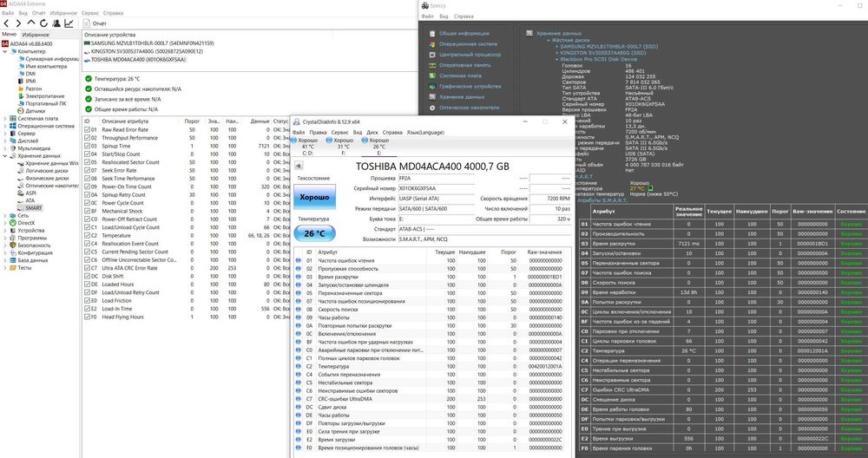Toggle checkbox for F0 Head Flying Hours
The height and width of the screenshot is (458, 868).
point(87,317)
